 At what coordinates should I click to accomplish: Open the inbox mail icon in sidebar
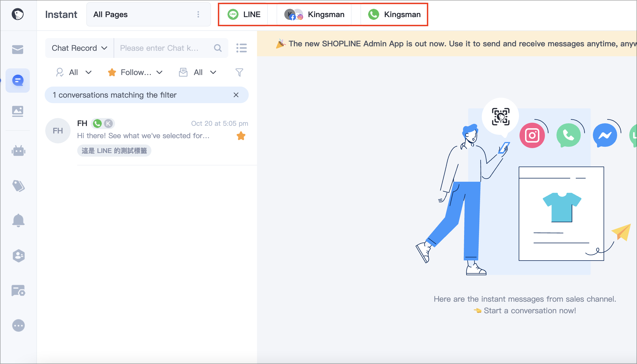coord(18,49)
